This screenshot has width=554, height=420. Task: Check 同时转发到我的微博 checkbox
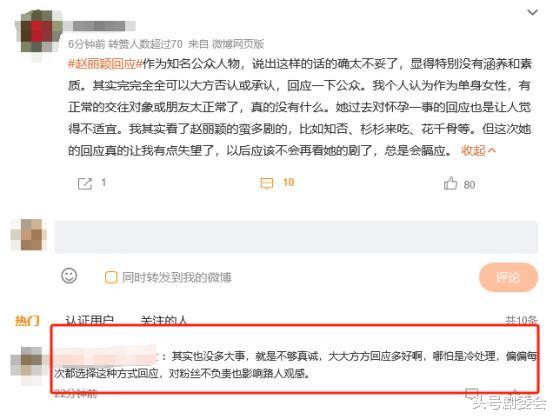pyautogui.click(x=111, y=277)
